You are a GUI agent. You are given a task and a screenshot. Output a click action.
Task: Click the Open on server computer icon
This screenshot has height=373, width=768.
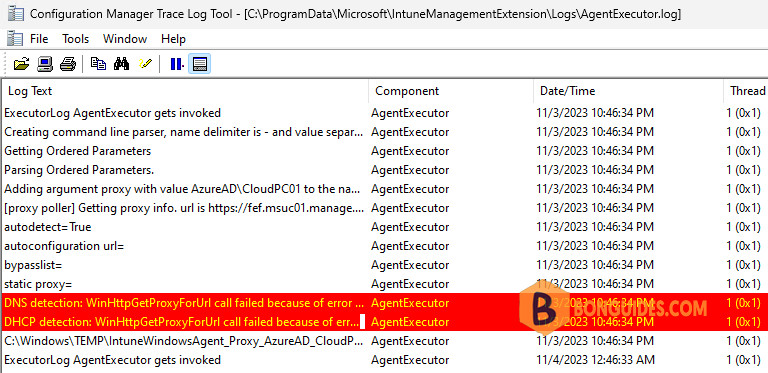click(45, 64)
